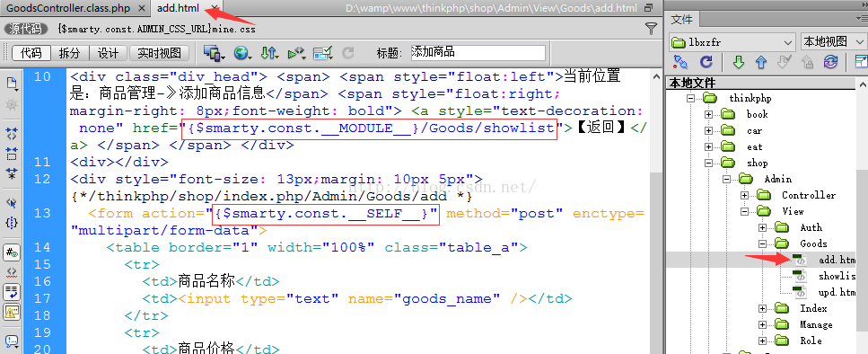Click the Check Out files icon

pos(784,61)
